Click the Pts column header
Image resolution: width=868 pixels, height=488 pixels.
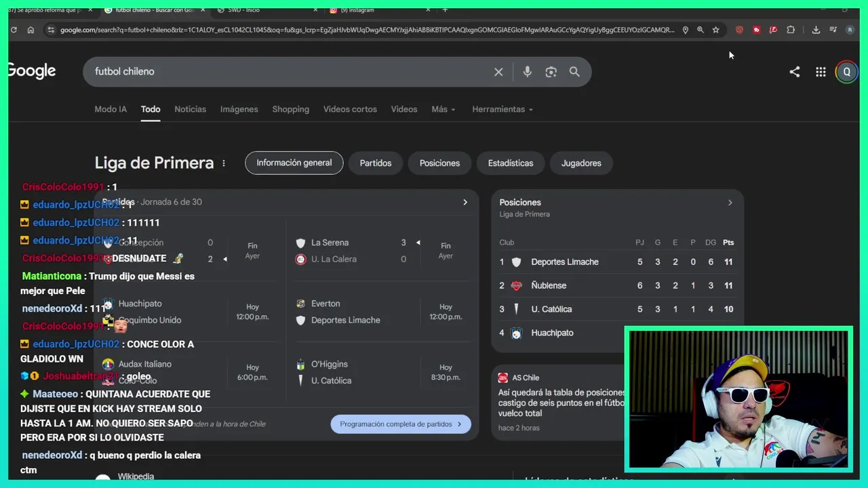tap(728, 243)
